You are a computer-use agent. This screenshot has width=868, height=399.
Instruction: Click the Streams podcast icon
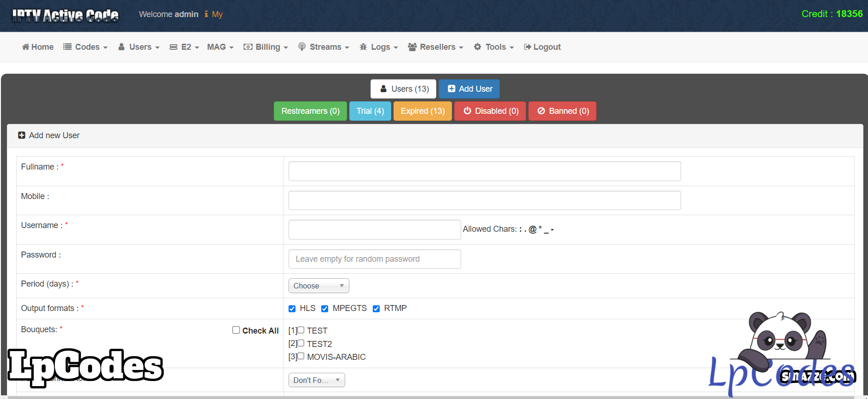302,47
